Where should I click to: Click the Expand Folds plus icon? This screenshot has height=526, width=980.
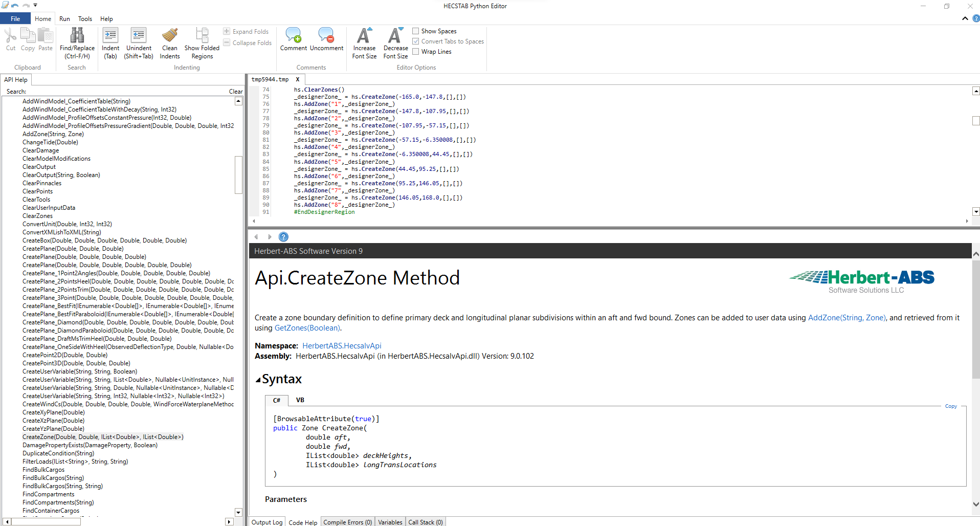tap(227, 31)
